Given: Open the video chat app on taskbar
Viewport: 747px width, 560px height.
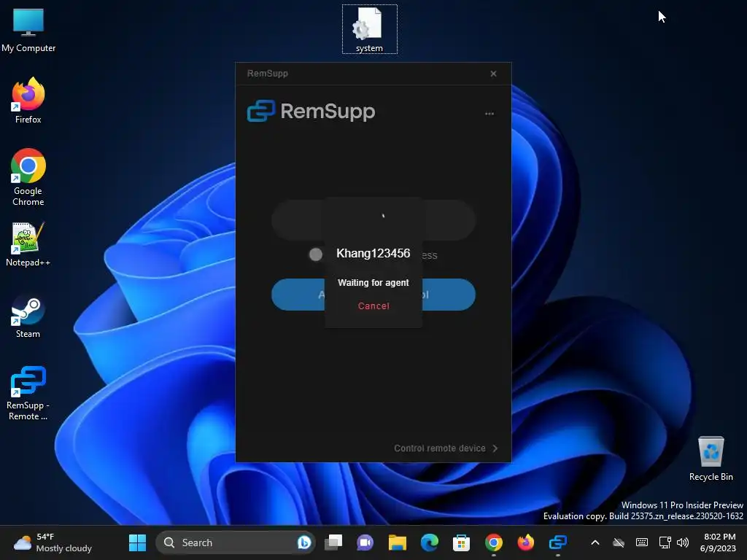Looking at the screenshot, I should point(365,542).
